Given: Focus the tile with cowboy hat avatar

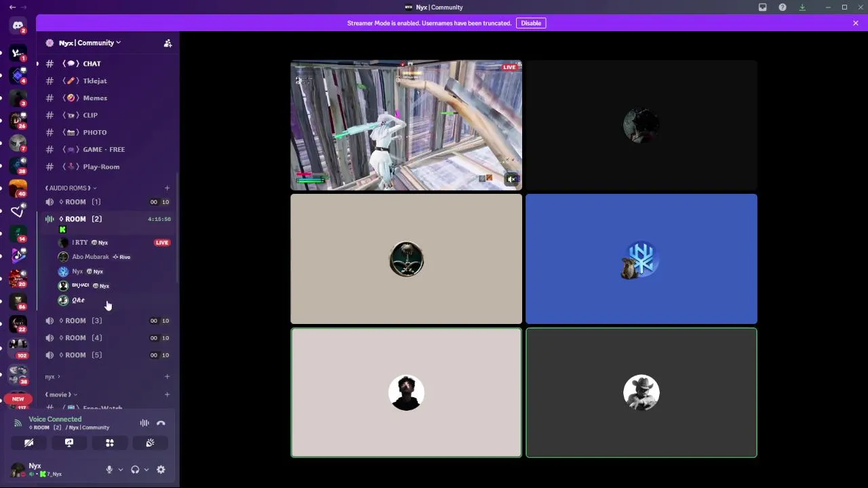Looking at the screenshot, I should [x=642, y=392].
